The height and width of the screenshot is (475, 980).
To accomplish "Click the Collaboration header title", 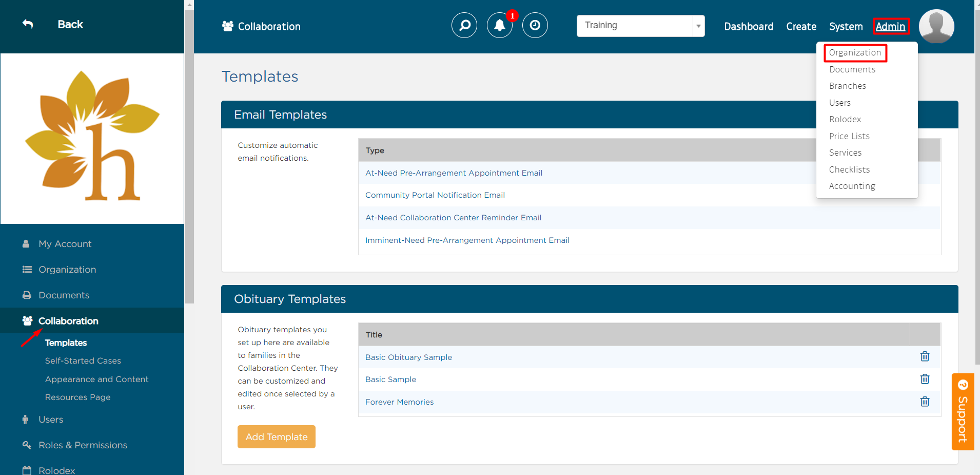I will [x=269, y=26].
